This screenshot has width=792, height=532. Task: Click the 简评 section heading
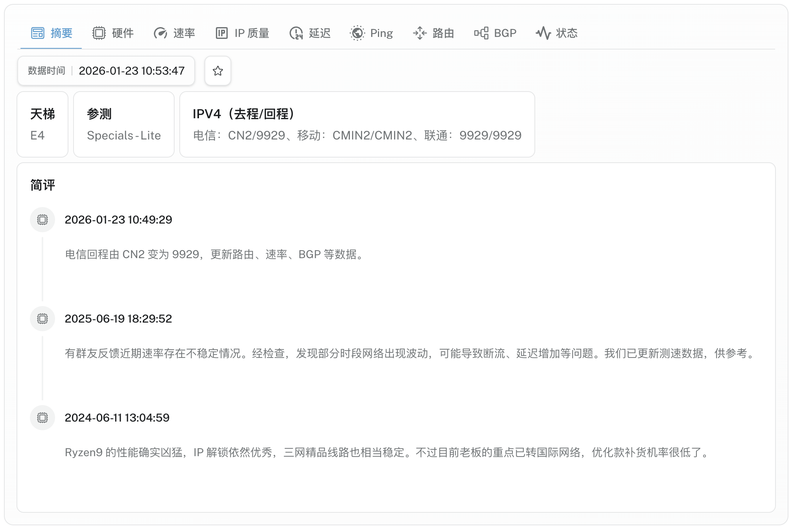[43, 185]
